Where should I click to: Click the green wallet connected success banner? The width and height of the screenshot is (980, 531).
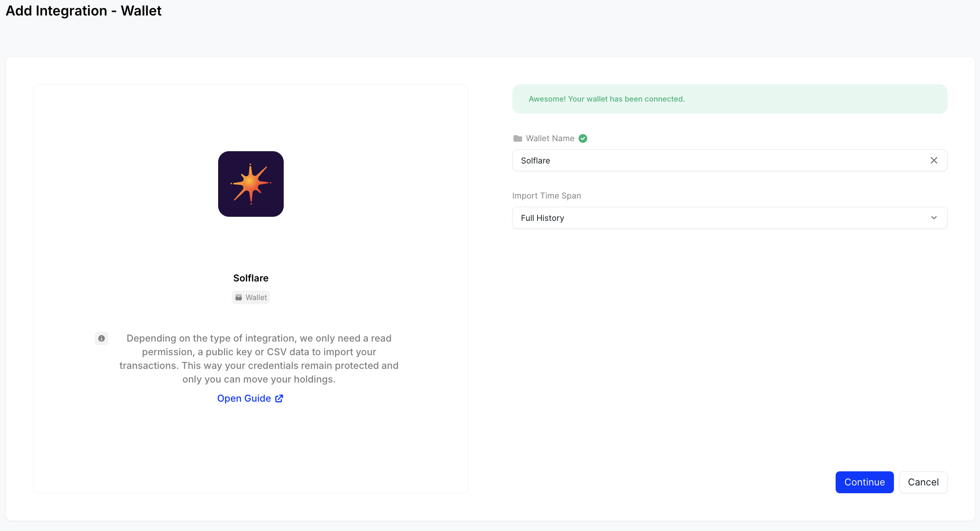coord(730,99)
